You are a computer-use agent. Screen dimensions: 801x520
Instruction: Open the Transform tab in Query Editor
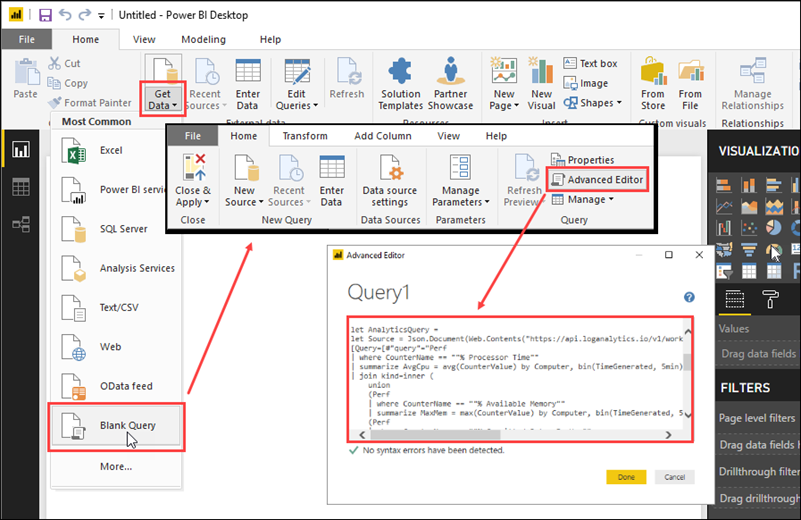(x=305, y=136)
